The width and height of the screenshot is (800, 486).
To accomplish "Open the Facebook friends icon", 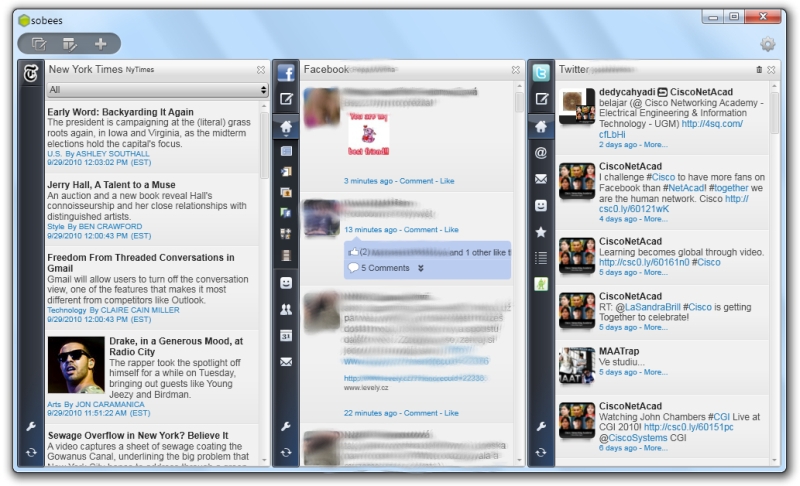I will click(286, 310).
